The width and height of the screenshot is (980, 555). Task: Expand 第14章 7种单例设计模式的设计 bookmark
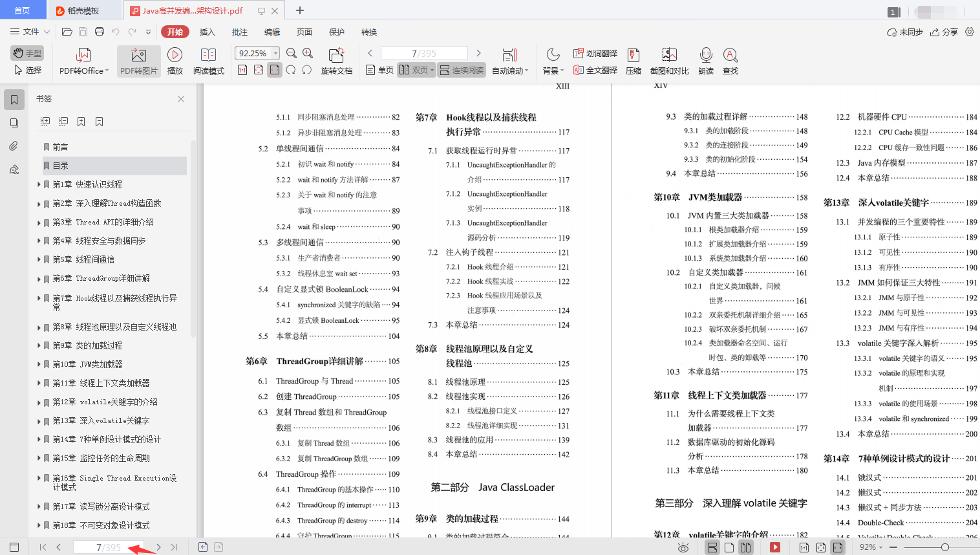[39, 439]
